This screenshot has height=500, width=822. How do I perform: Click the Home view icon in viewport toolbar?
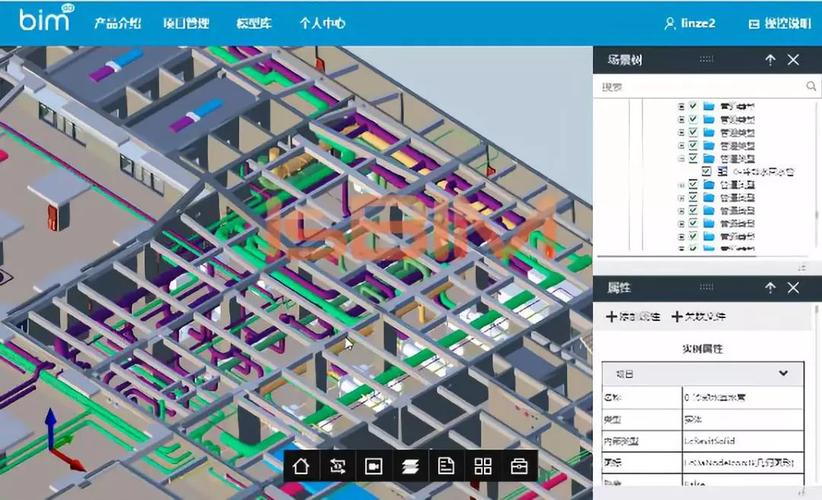pos(301,466)
